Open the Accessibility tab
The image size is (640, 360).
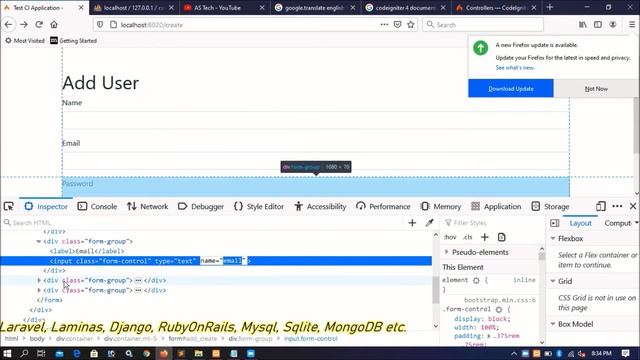pos(320,207)
